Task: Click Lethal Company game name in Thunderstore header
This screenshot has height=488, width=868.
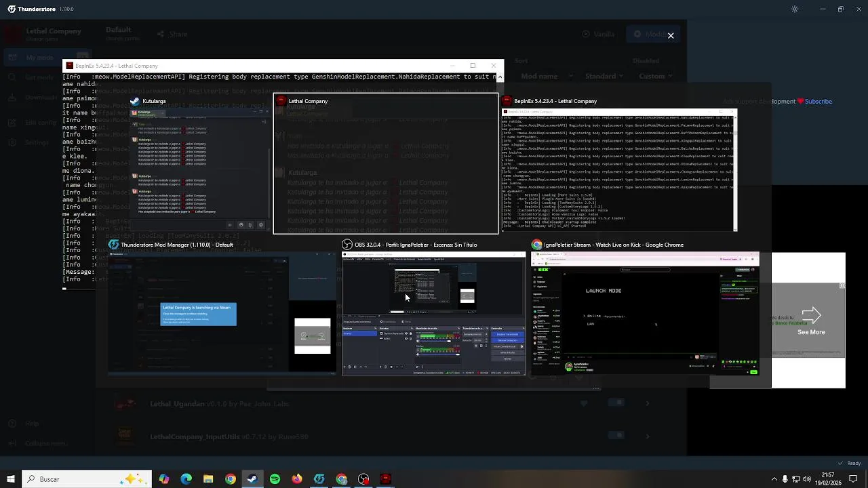Action: [x=54, y=31]
